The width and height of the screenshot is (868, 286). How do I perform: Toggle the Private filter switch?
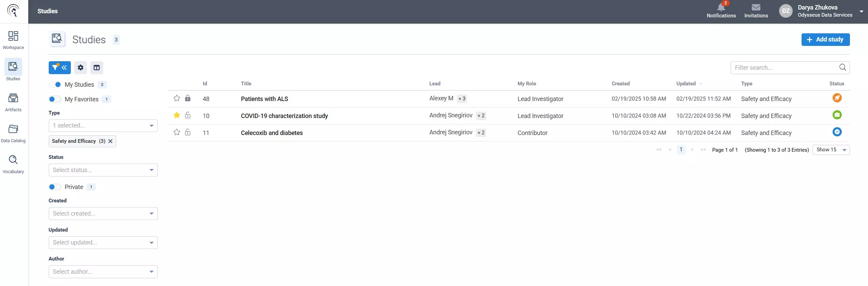click(55, 187)
